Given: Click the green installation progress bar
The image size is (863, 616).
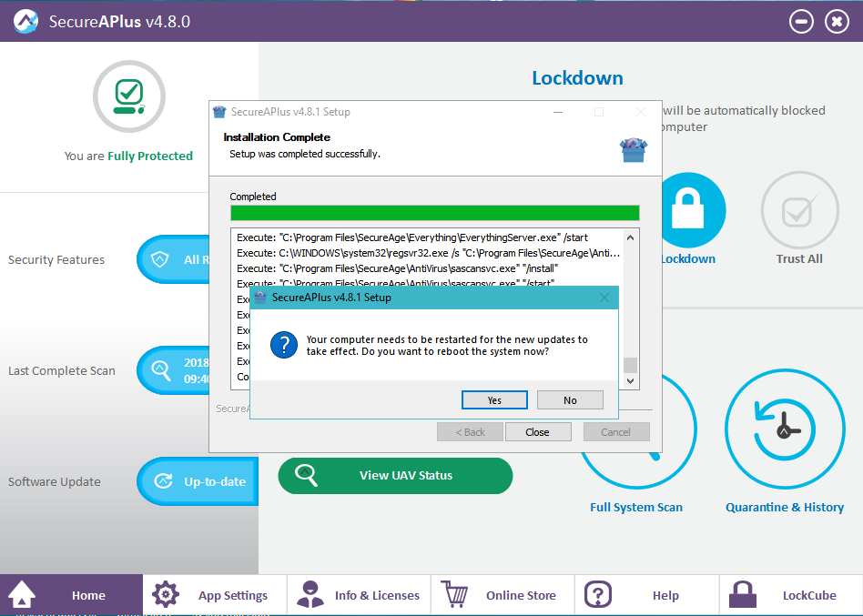Looking at the screenshot, I should pos(435,213).
